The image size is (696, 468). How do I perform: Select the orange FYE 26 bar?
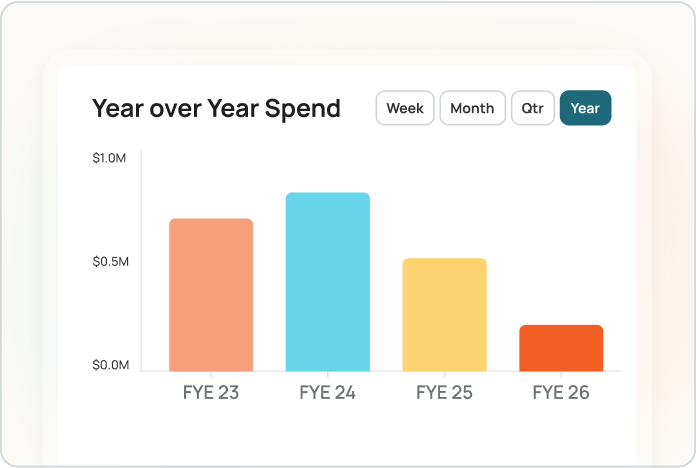[561, 348]
